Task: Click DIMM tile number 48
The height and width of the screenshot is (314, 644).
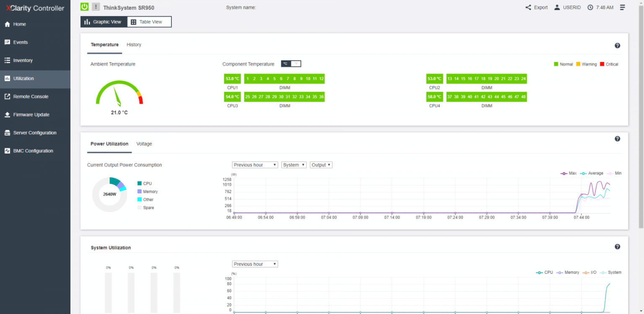Action: click(x=523, y=97)
